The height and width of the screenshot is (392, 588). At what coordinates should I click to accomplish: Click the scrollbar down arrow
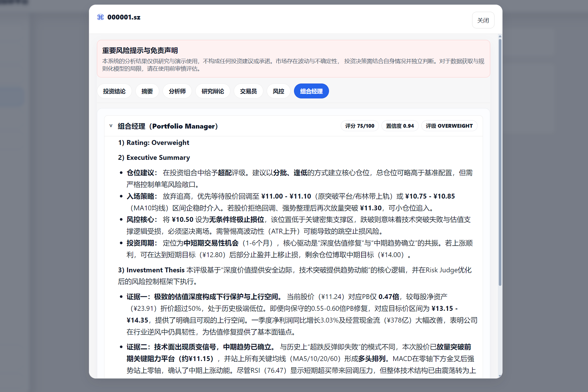tap(500, 376)
